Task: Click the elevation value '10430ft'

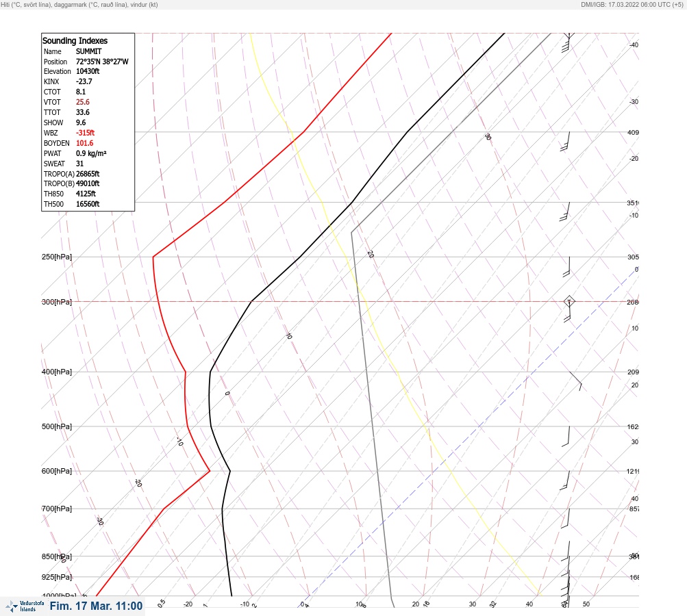Action: point(88,71)
